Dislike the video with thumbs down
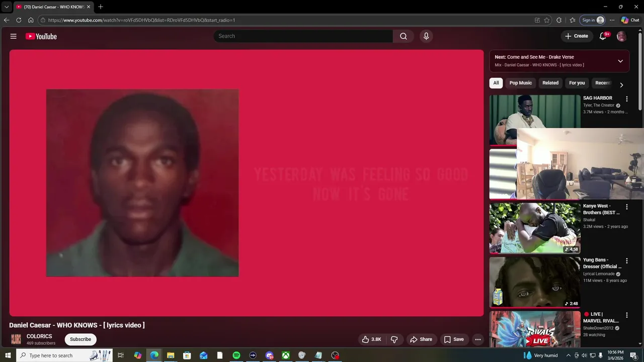This screenshot has width=644, height=362. (394, 339)
